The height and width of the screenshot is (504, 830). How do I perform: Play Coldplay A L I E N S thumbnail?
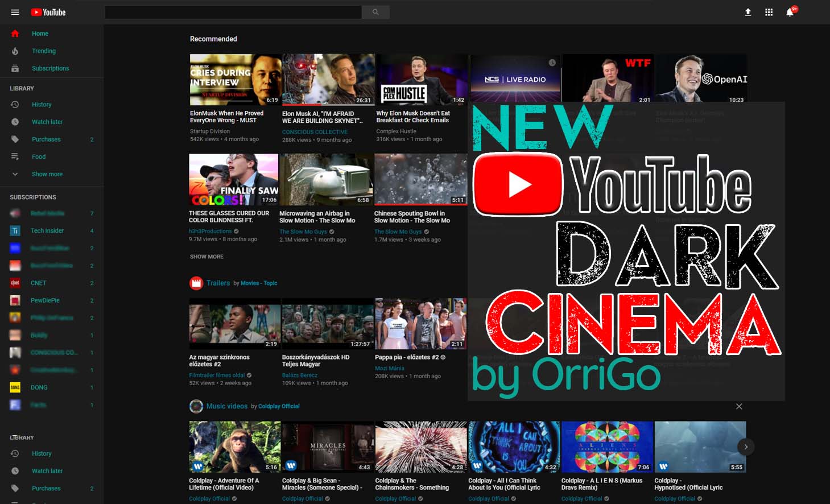coord(607,447)
